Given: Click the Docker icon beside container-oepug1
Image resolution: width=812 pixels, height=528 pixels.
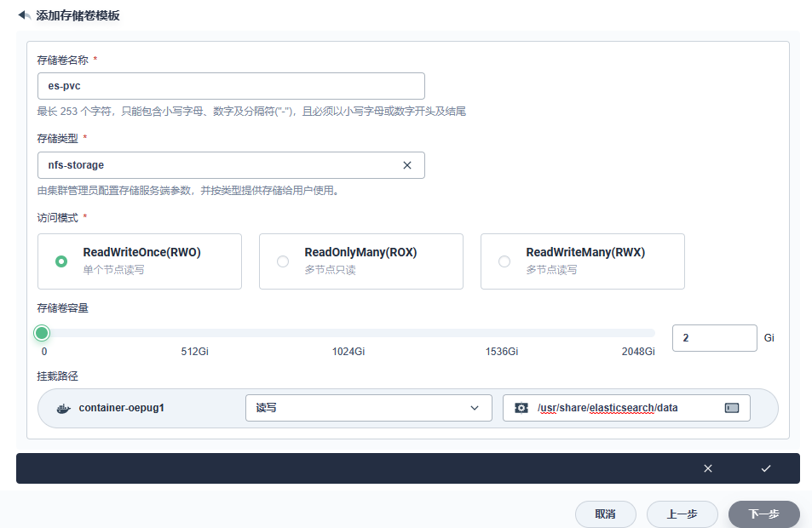Looking at the screenshot, I should pyautogui.click(x=63, y=408).
